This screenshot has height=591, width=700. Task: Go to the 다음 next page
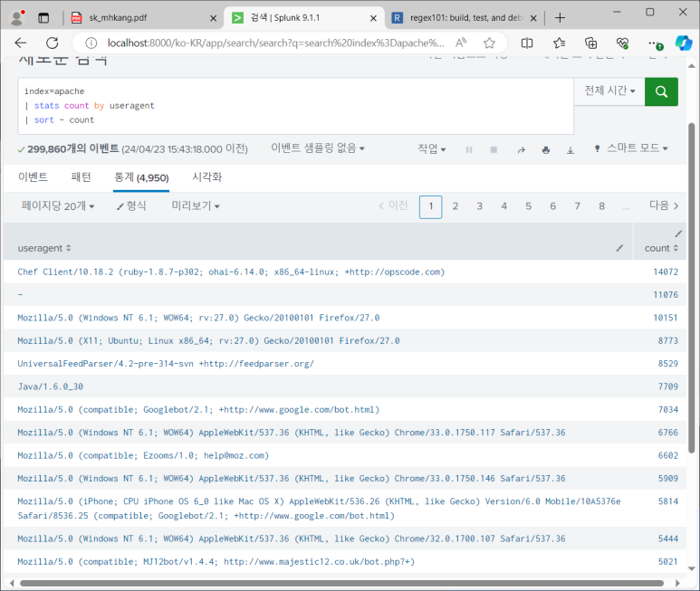(x=664, y=205)
